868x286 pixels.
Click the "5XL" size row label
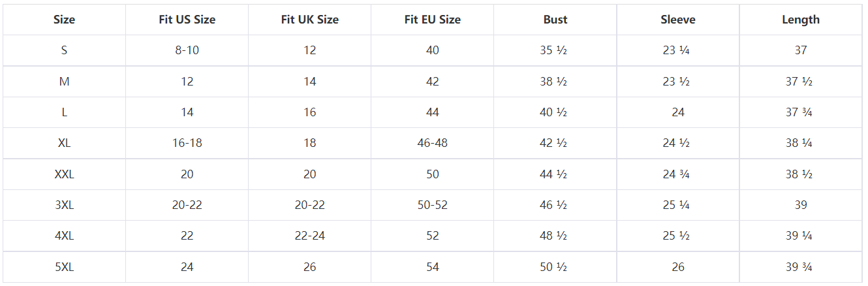pos(64,267)
